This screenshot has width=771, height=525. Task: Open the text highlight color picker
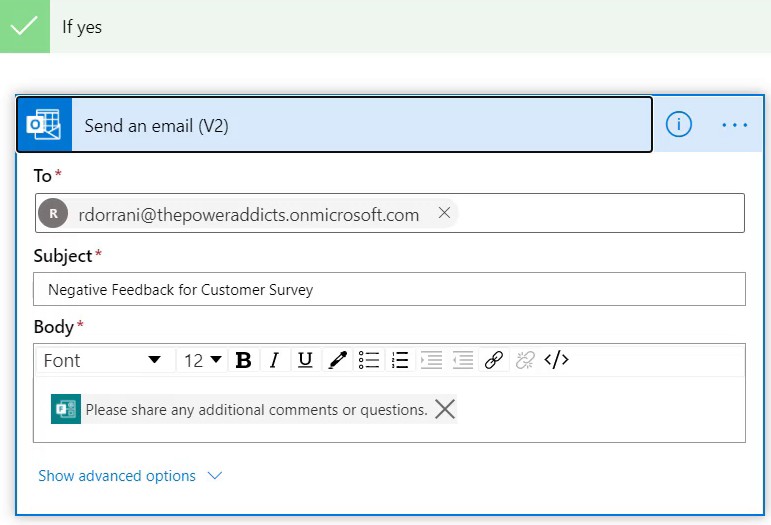point(337,360)
